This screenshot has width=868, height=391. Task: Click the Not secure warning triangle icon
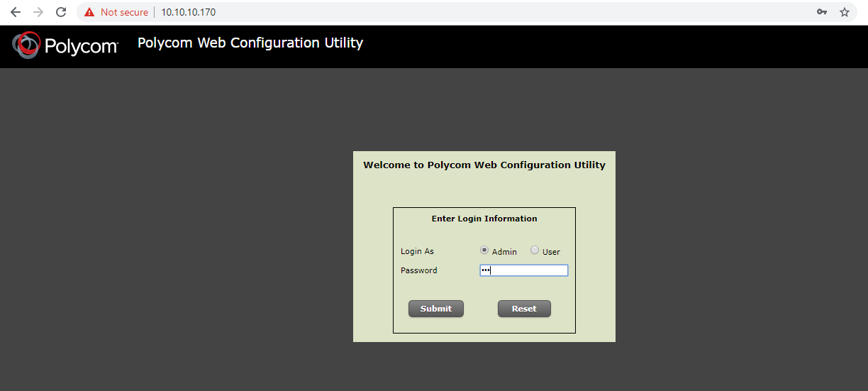coord(89,12)
